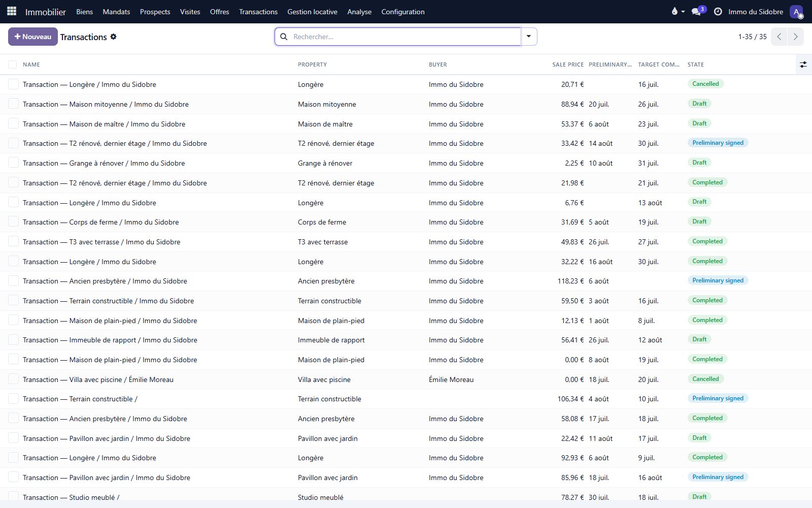
Task: Open the activities clock icon
Action: [x=718, y=11]
